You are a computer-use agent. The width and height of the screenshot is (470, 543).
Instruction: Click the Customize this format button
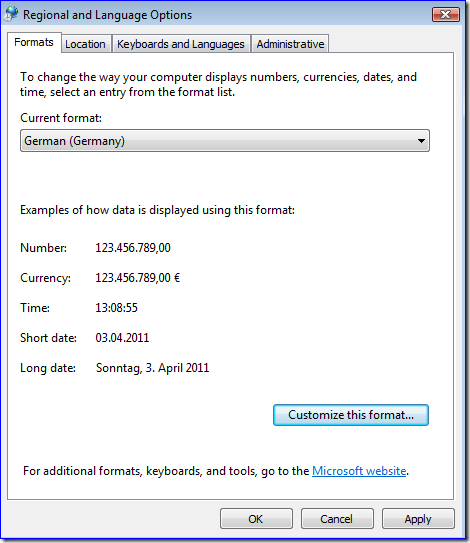pyautogui.click(x=351, y=415)
